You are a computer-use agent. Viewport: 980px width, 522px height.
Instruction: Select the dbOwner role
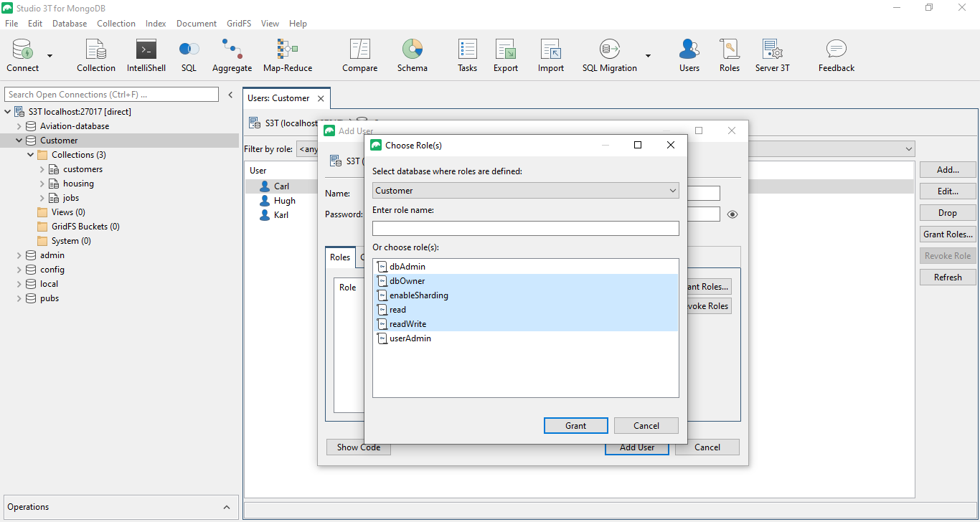[526, 281]
